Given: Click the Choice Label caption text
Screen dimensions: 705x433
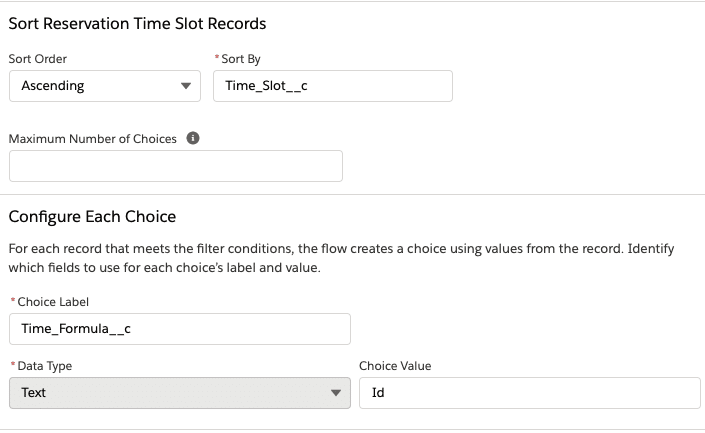Looking at the screenshot, I should [53, 302].
